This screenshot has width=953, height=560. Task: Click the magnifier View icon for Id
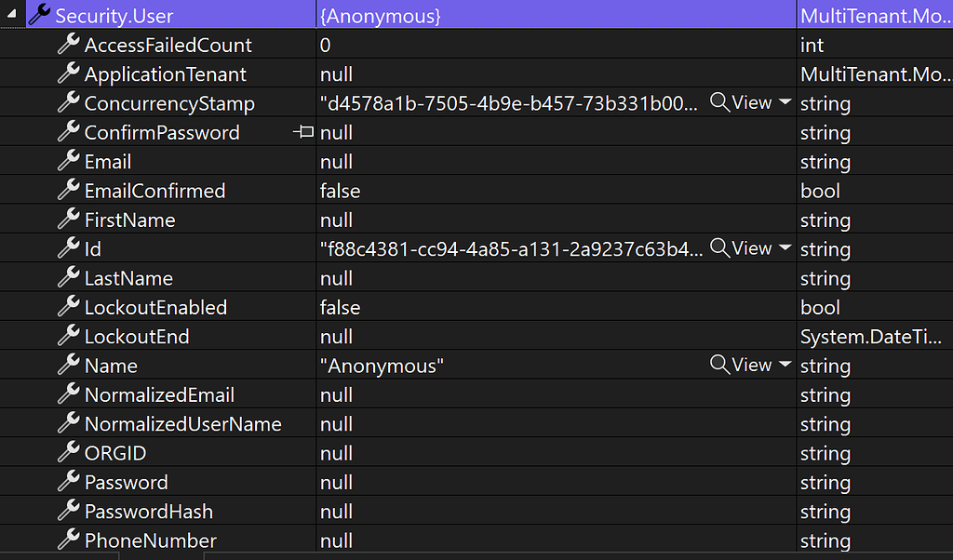click(x=719, y=248)
